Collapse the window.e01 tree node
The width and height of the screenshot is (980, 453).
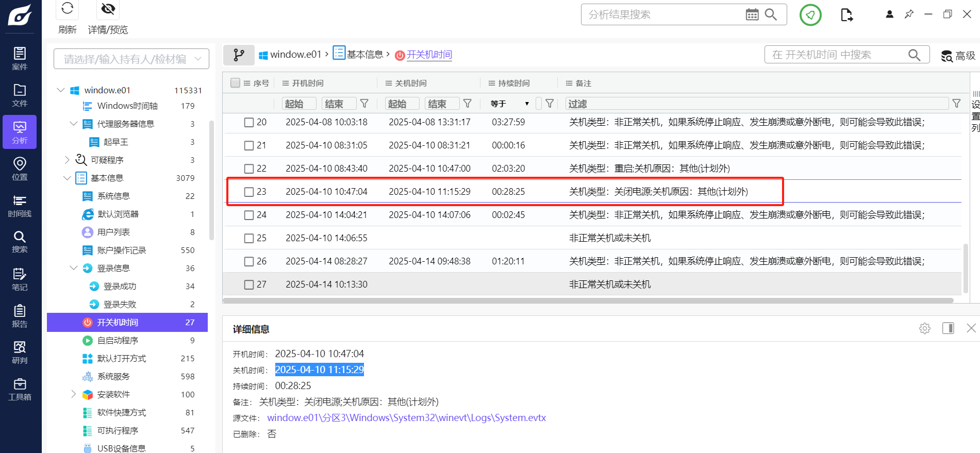pyautogui.click(x=61, y=90)
